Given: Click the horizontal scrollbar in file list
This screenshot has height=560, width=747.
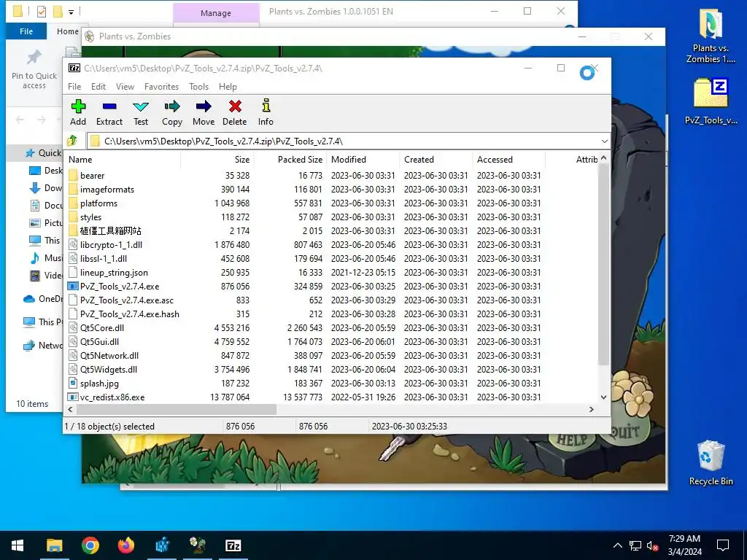Looking at the screenshot, I should click(x=177, y=410).
